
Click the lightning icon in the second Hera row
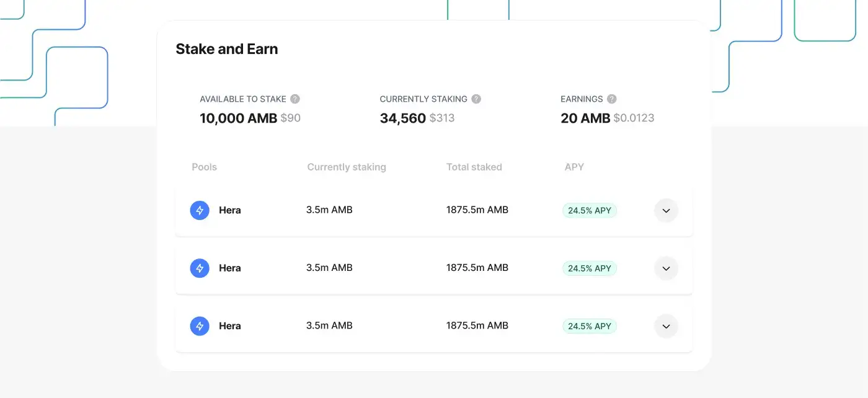pos(200,268)
